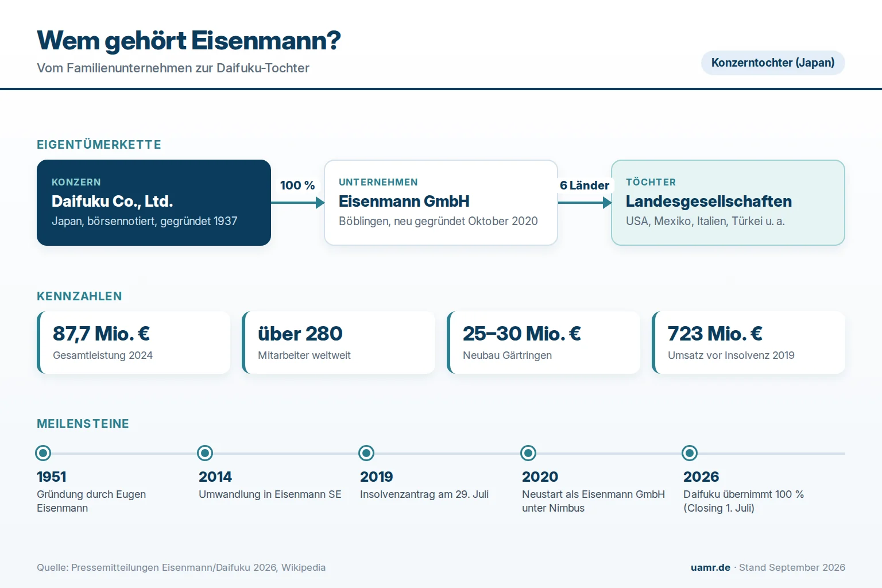The image size is (882, 588).
Task: Select the 25–30 Mio. € Neubau card
Action: click(x=544, y=343)
